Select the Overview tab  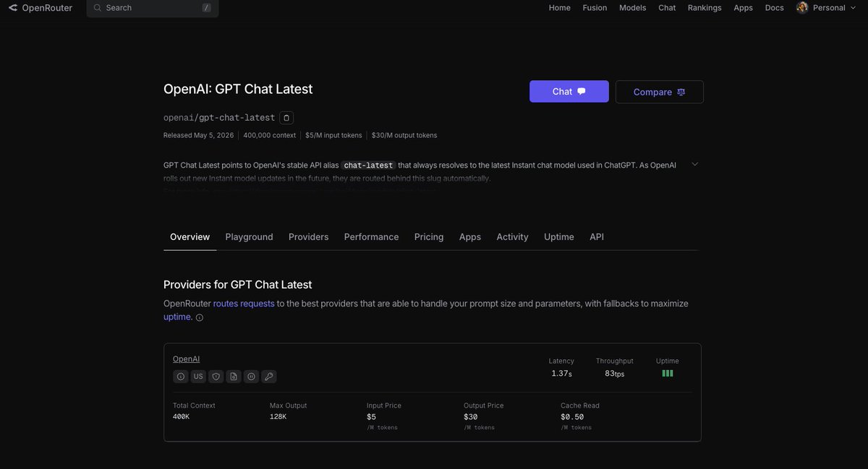tap(190, 237)
